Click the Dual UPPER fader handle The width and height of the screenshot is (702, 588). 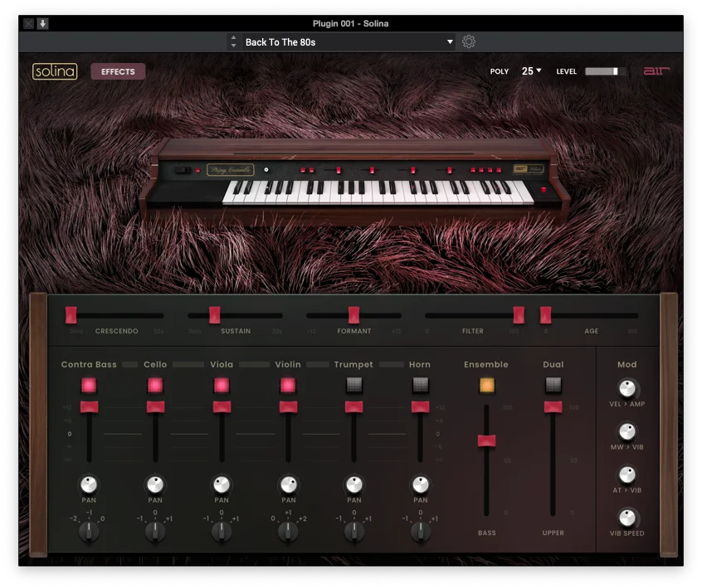click(x=553, y=407)
